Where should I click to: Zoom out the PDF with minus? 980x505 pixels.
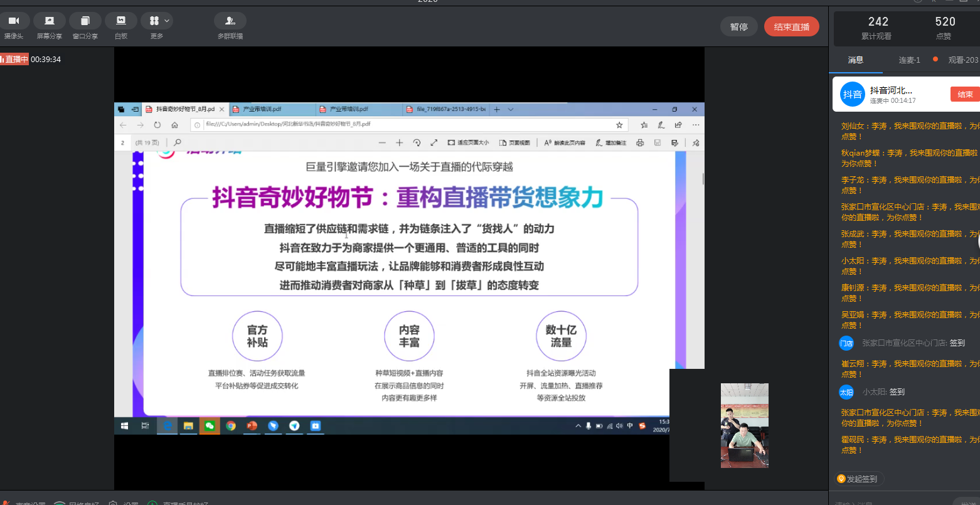[x=382, y=143]
